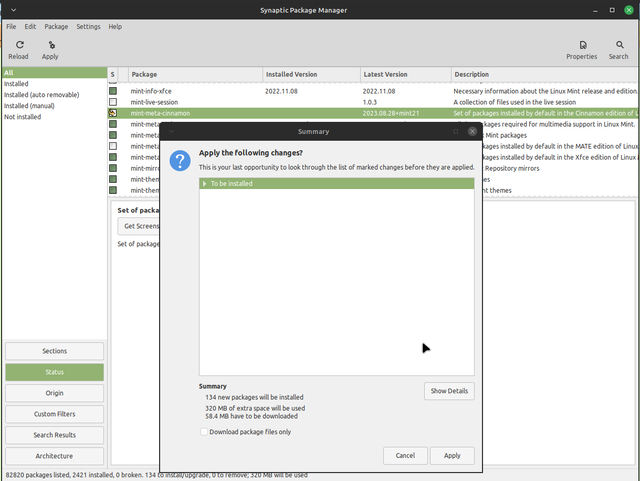Screen dimensions: 640x481
Task: Select the mint-live-session package name
Action: (x=154, y=102)
